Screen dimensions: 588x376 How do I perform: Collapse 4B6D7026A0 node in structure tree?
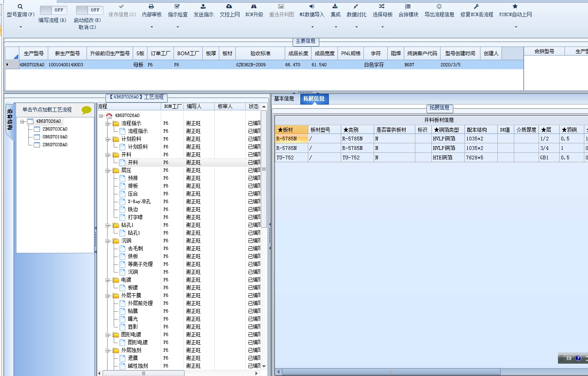click(22, 121)
